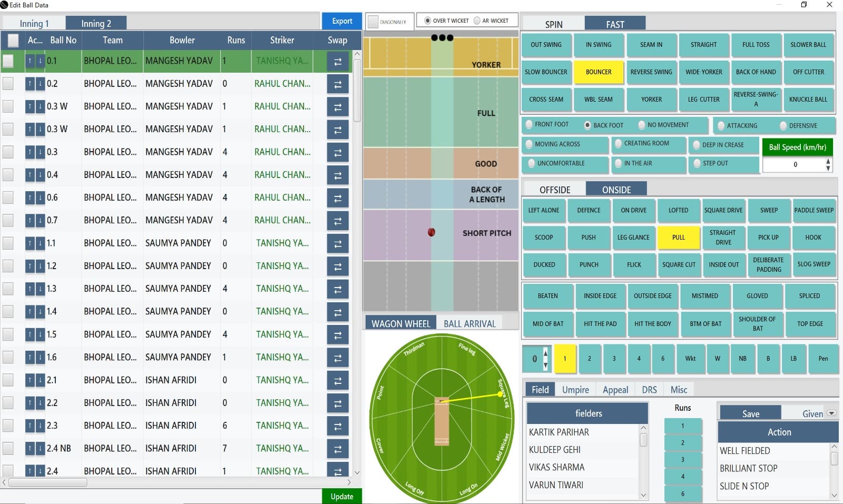Click the up arrow beside the 0 runs counter
Screen dimensions: 843x504
point(545,353)
